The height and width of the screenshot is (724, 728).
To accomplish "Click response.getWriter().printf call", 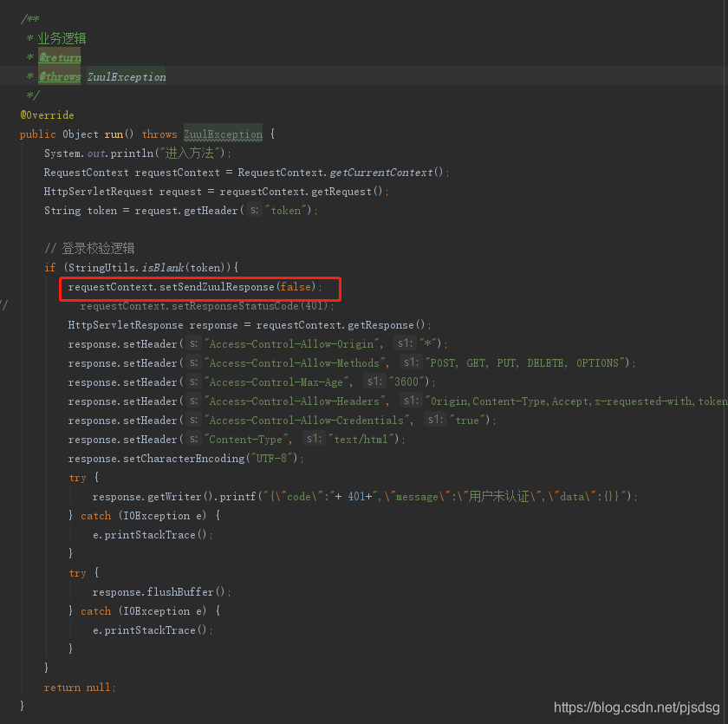I will tap(174, 497).
